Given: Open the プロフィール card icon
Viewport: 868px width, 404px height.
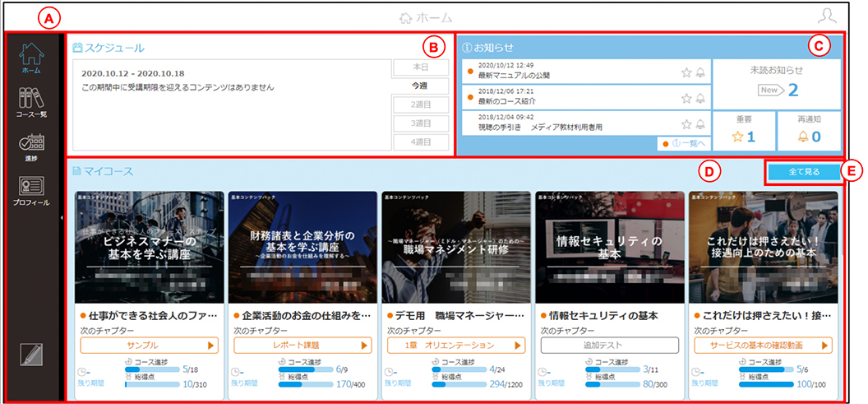Looking at the screenshot, I should 31,192.
